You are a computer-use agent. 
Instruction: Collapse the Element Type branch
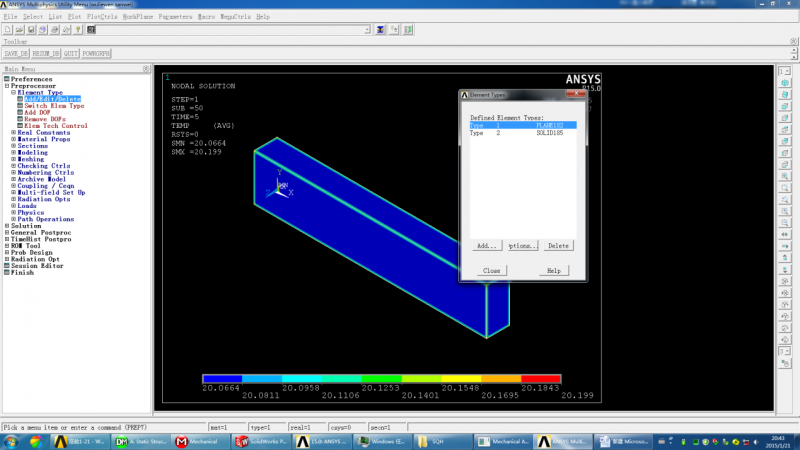click(x=14, y=92)
